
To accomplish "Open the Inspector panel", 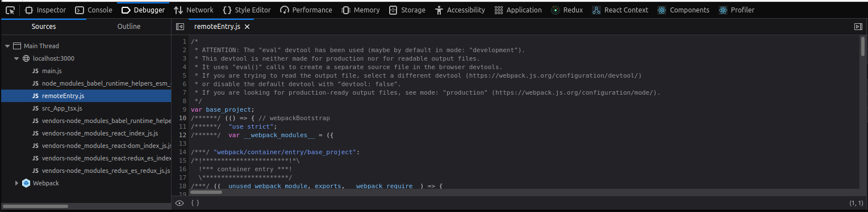I will (45, 10).
